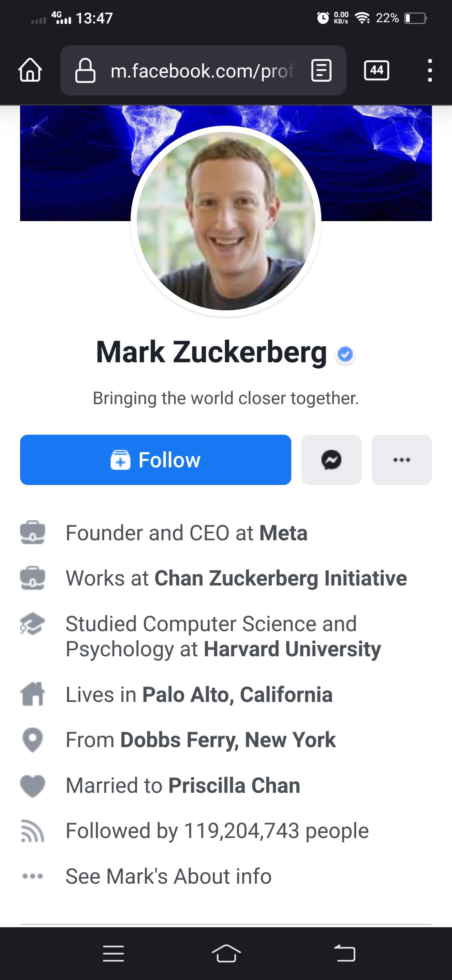Tap the browser home icon
The image size is (452, 980).
[30, 70]
